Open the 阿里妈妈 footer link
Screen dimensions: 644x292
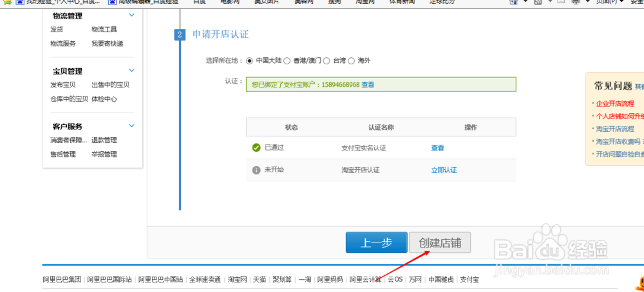330,280
